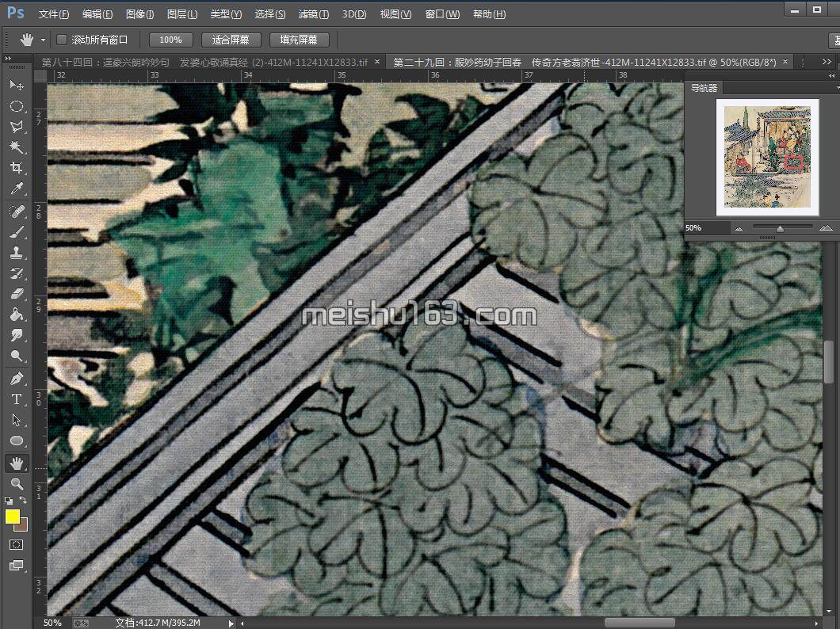Open the 编辑(E) menu
Screen dimensions: 840x629
click(x=97, y=14)
